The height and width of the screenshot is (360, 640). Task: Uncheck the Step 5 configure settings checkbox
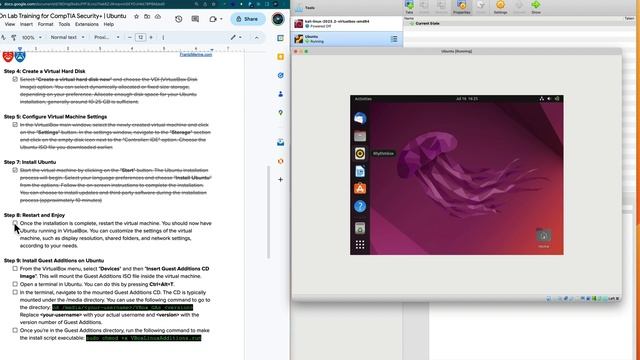15,124
